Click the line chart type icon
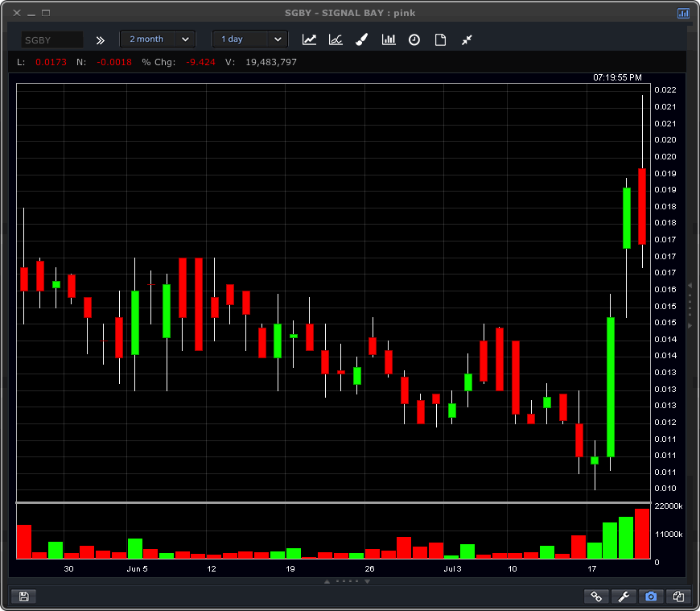 (x=309, y=39)
